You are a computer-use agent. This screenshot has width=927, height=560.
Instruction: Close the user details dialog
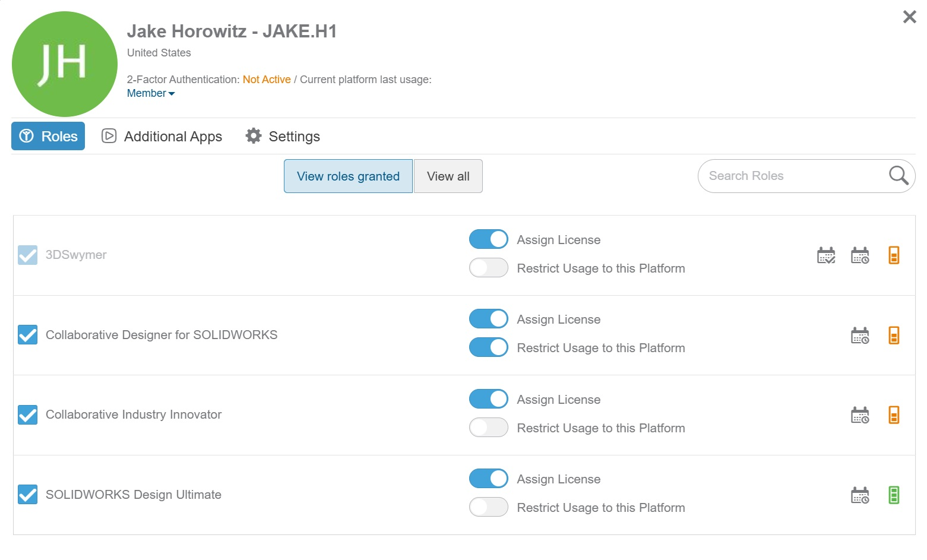(x=909, y=17)
